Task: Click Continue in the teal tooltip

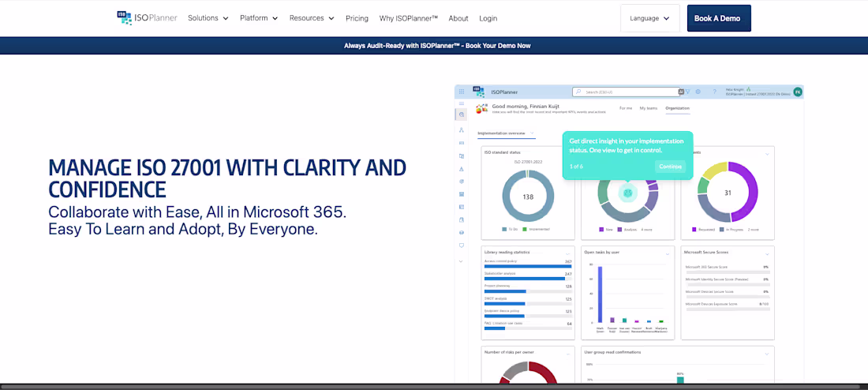Action: click(671, 167)
